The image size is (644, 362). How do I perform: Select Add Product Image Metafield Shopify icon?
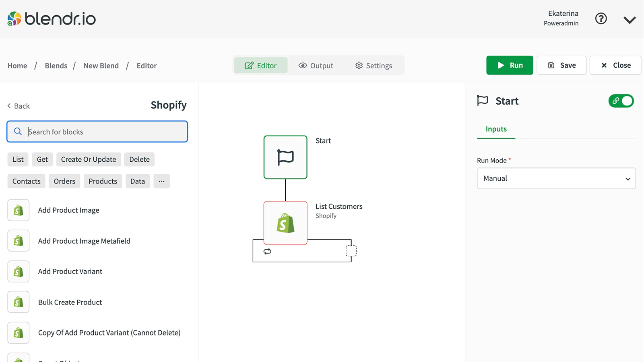coord(19,241)
